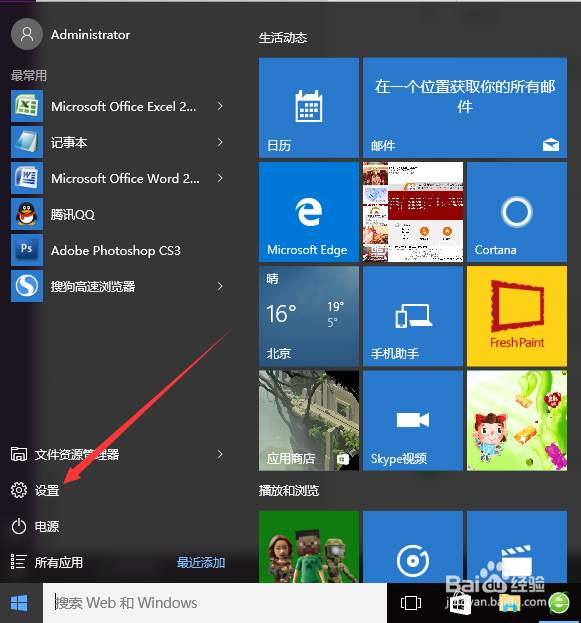Open the 邮件 mail tile

click(x=465, y=108)
